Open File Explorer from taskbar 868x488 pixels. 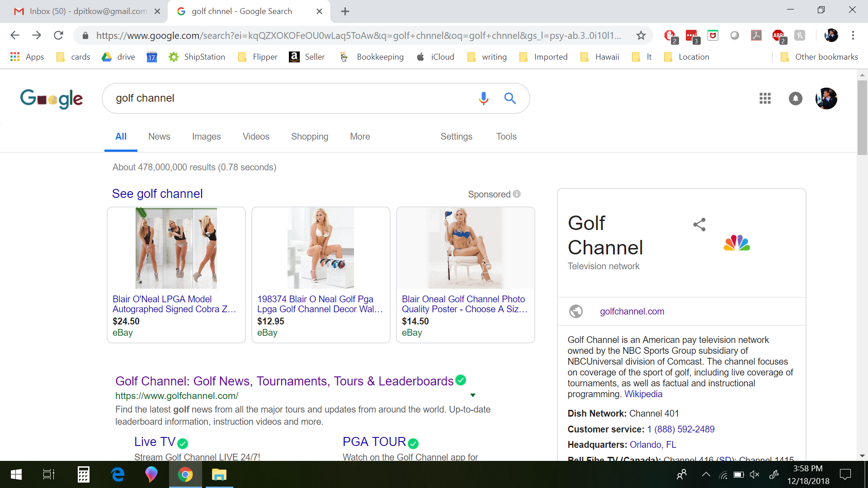(x=219, y=474)
